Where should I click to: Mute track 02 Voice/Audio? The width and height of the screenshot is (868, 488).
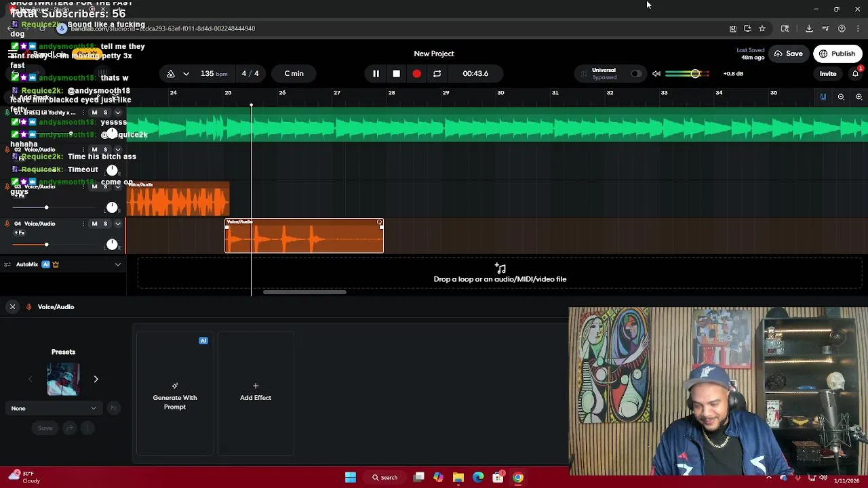94,149
